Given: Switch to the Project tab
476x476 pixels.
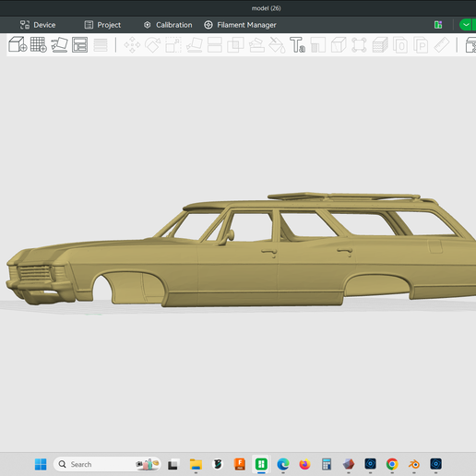Looking at the screenshot, I should coord(102,25).
